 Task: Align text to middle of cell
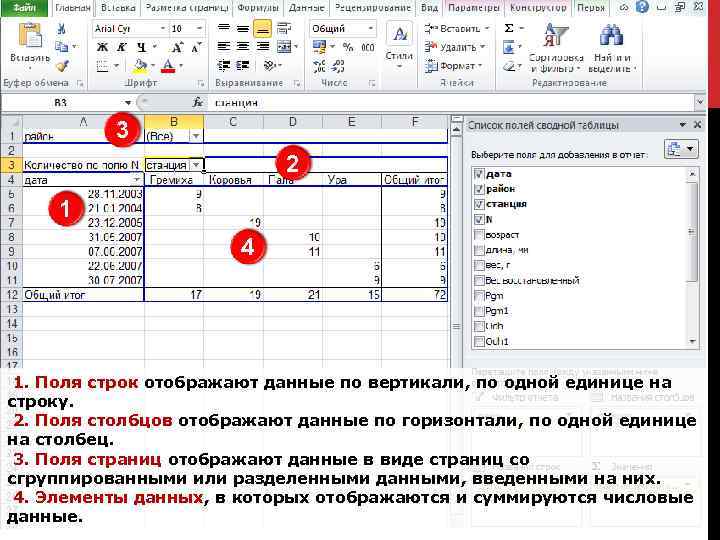pos(243,29)
